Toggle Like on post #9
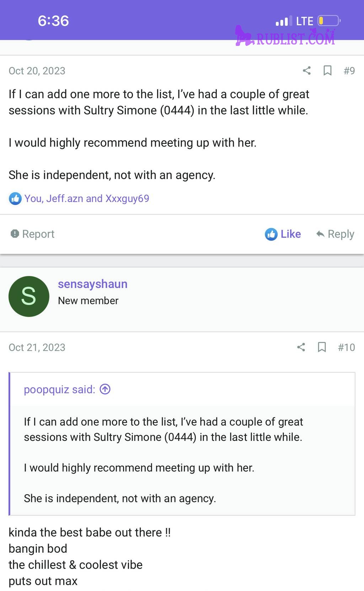This screenshot has height=591, width=364. (x=283, y=234)
